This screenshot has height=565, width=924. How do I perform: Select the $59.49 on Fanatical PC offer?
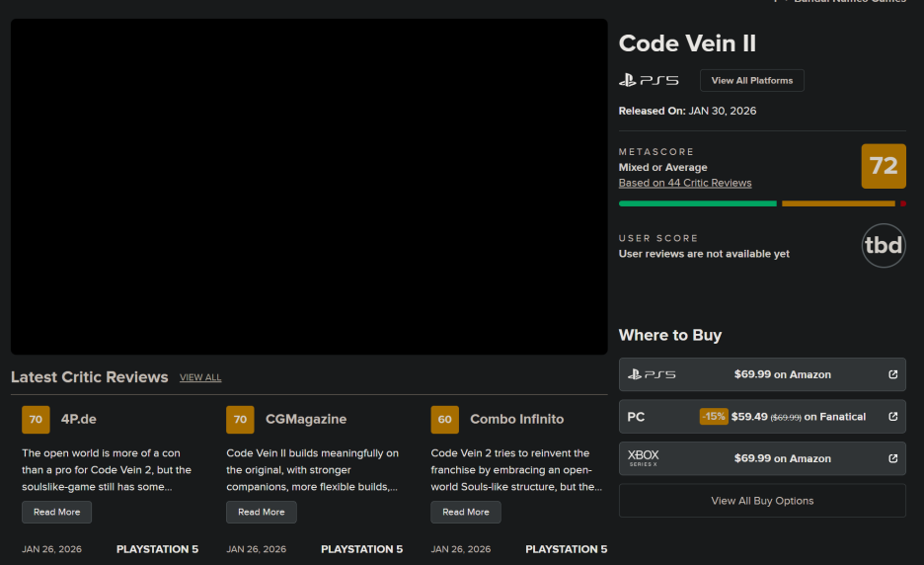762,417
